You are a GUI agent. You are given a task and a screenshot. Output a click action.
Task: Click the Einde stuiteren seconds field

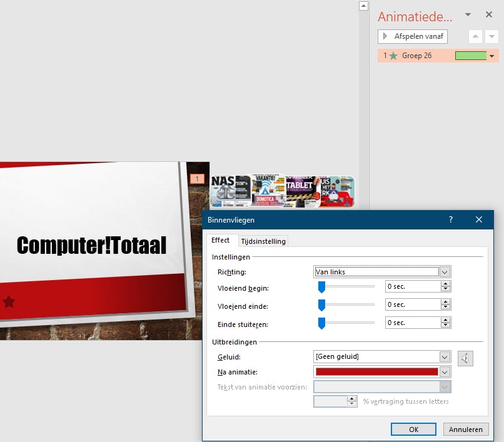[413, 323]
